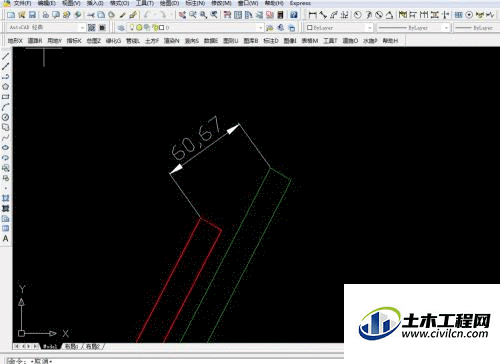Expand the ByLayer linetype dropdown
The width and height of the screenshot is (500, 364).
[446, 28]
